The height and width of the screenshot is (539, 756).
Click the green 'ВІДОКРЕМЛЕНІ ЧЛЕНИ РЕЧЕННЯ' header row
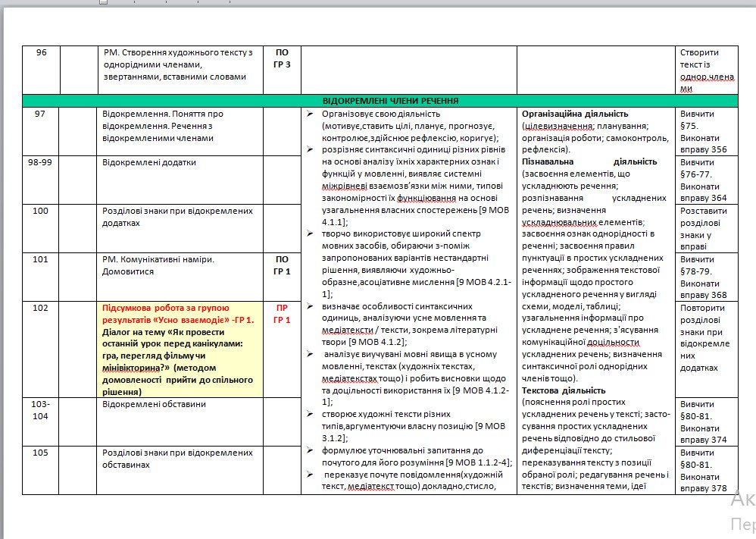(x=389, y=100)
